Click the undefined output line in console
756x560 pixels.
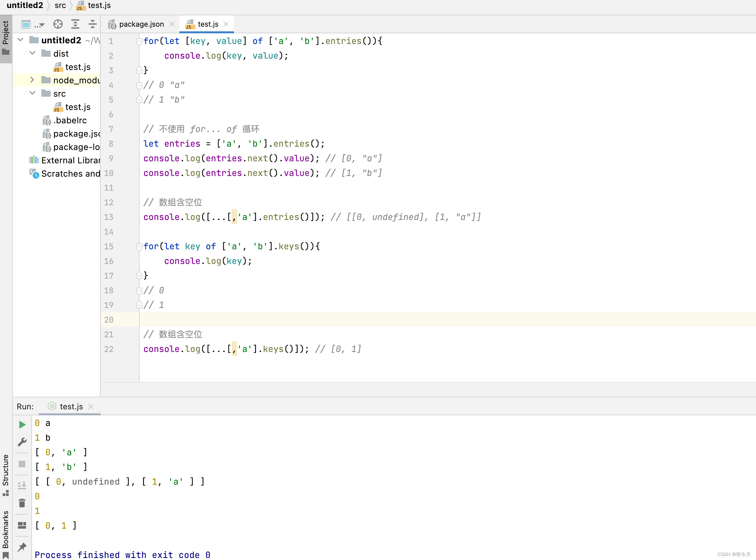coord(120,481)
